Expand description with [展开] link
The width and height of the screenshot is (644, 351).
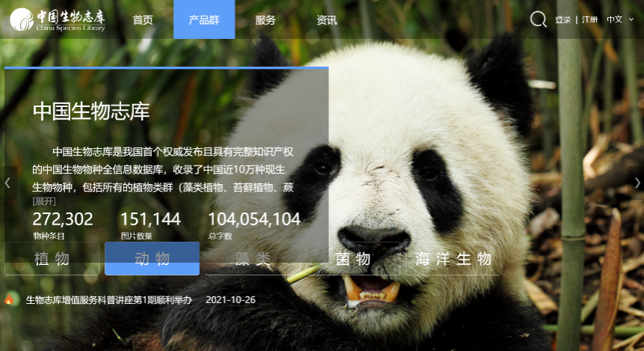point(44,201)
